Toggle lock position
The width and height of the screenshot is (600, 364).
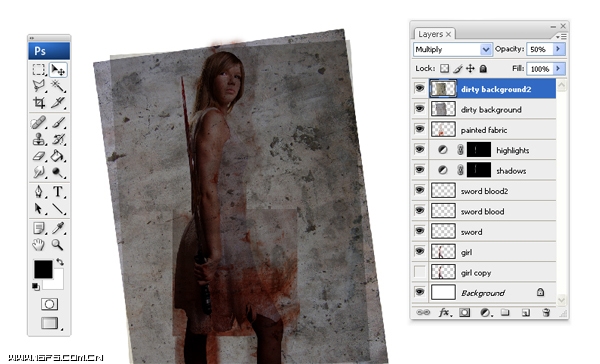pyautogui.click(x=470, y=69)
